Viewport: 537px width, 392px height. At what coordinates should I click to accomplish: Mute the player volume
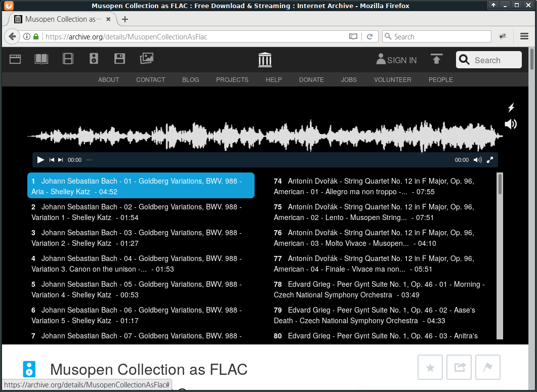pos(477,160)
